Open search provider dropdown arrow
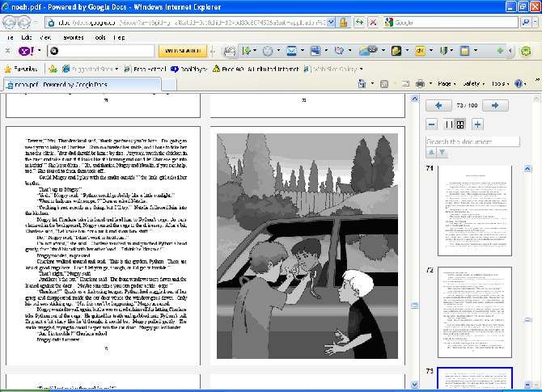Image resolution: width=542 pixels, height=392 pixels. tap(535, 23)
